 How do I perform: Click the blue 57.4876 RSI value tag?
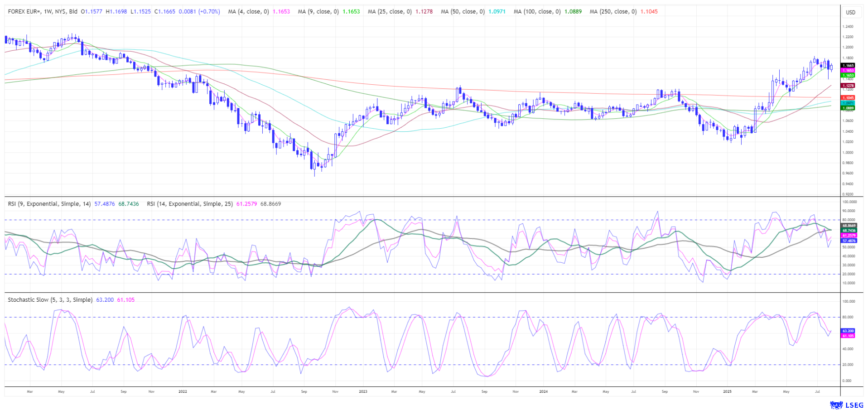tap(849, 241)
